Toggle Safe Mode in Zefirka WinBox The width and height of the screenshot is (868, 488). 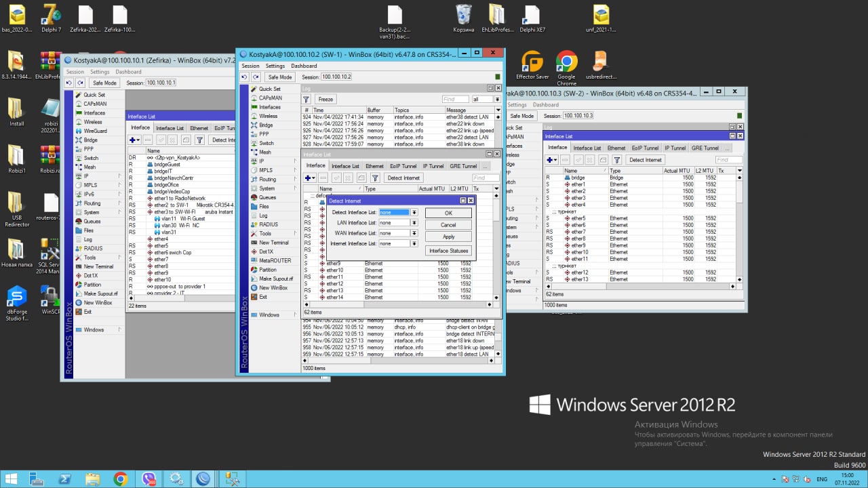105,83
